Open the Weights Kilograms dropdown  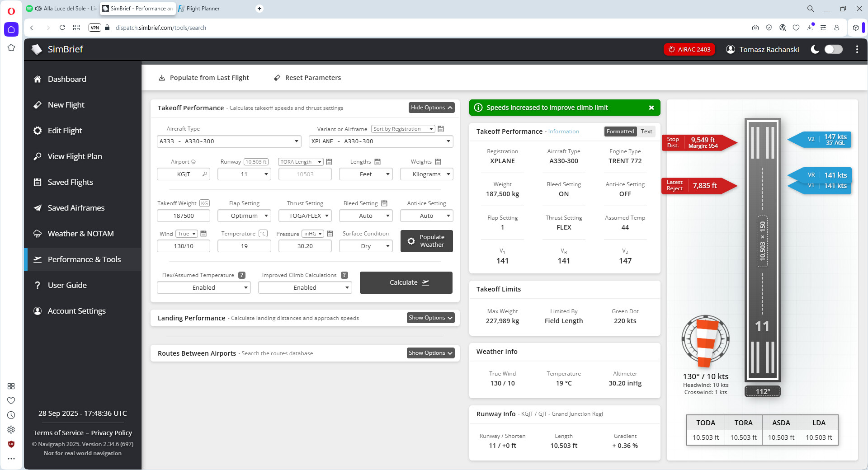pos(426,174)
